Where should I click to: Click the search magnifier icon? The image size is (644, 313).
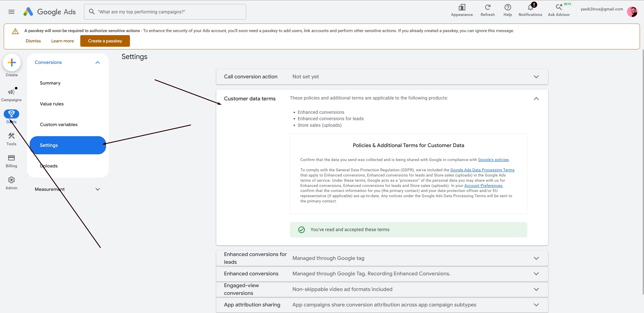92,12
